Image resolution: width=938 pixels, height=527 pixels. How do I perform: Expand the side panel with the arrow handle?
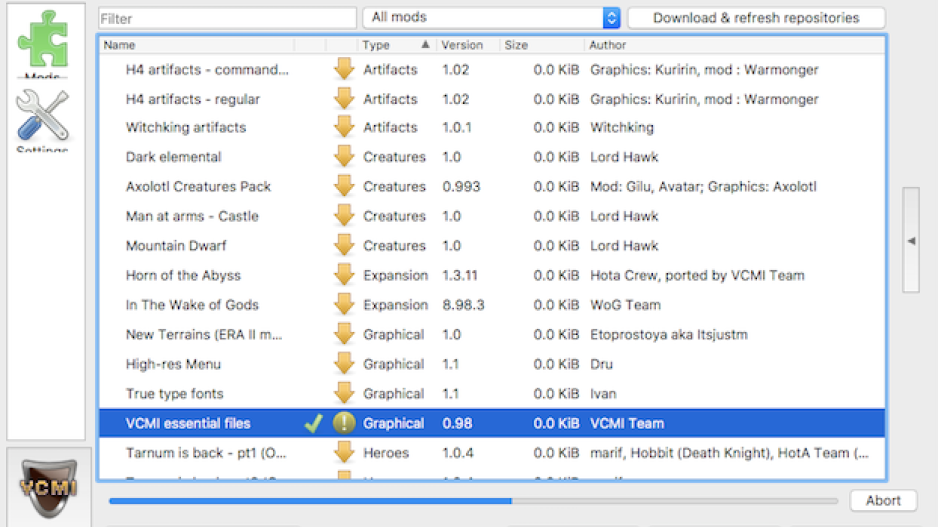(x=911, y=240)
